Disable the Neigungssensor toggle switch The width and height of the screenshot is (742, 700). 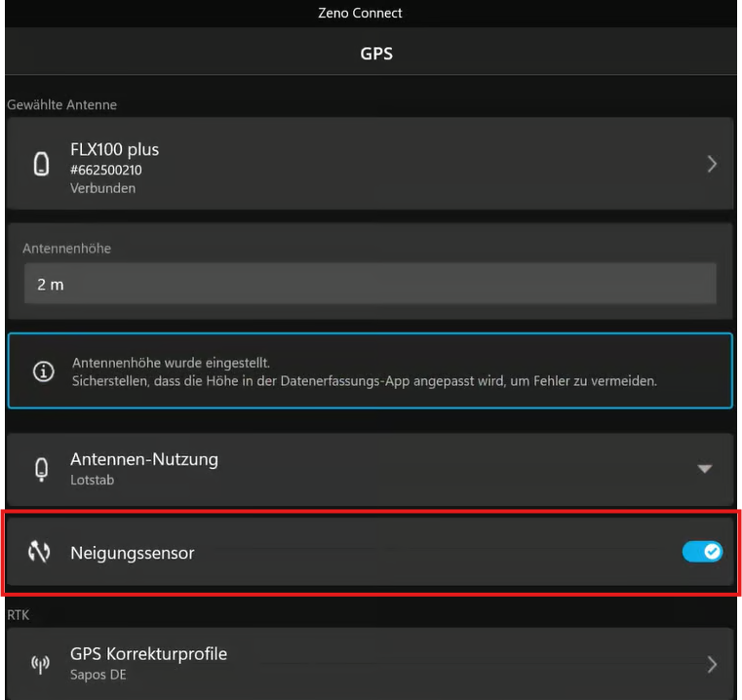[x=702, y=552]
